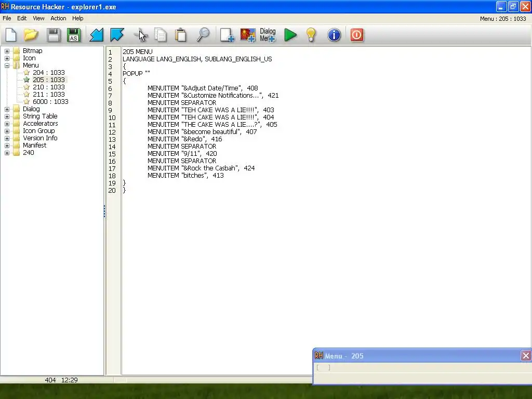Click the LANGUAGE LANG_ENGLISH script line
This screenshot has height=399, width=532.
[197, 59]
